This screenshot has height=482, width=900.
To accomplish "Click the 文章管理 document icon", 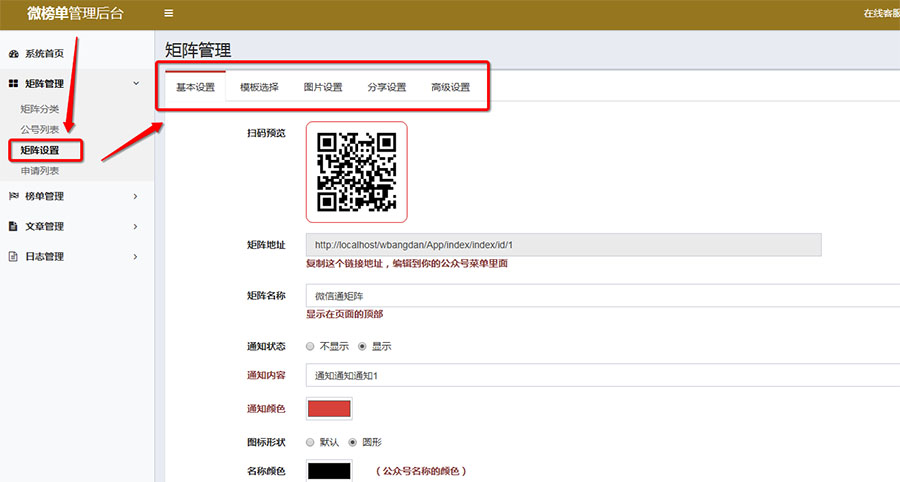I will 13,226.
